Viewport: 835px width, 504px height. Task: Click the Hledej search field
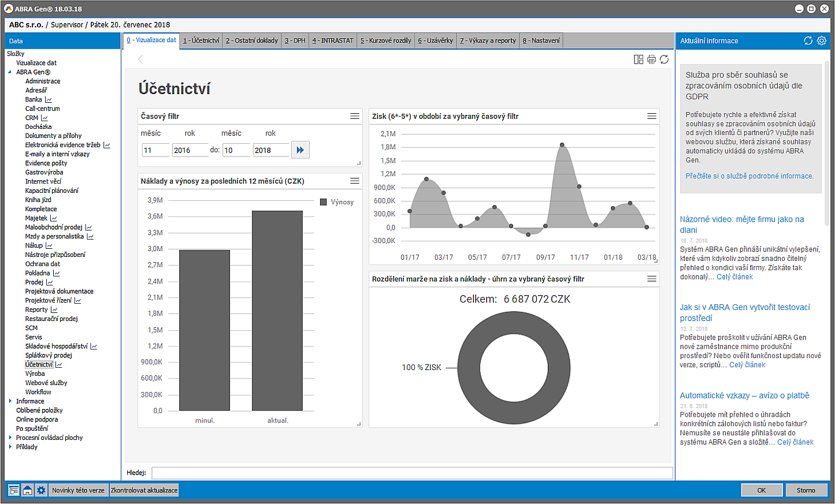412,473
